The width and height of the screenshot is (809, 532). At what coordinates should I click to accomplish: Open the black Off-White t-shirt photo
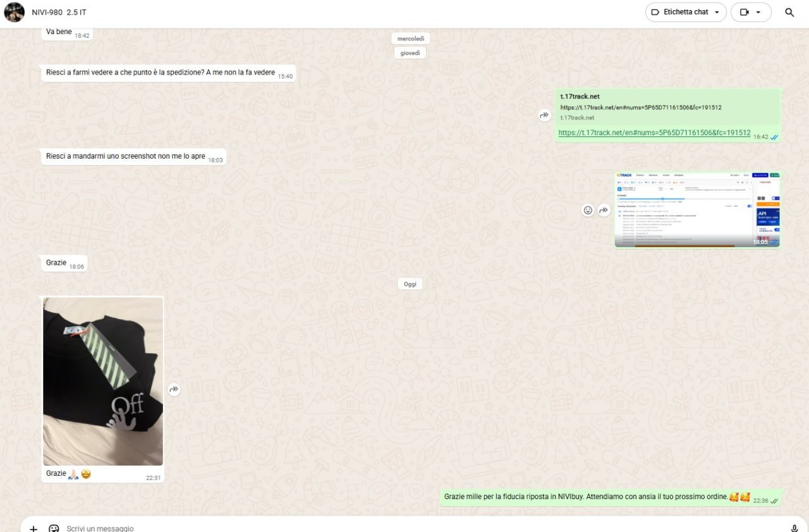(103, 381)
